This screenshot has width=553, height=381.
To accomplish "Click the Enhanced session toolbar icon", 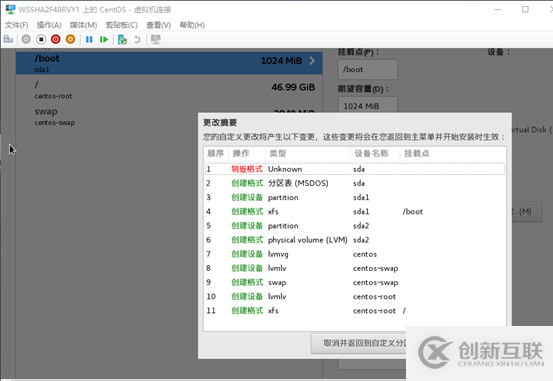I will [x=156, y=39].
